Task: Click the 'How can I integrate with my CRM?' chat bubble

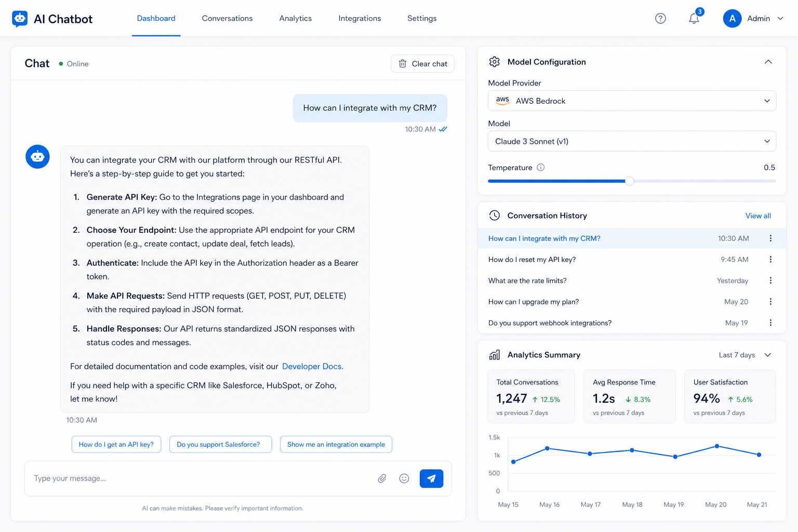Action: pos(370,108)
